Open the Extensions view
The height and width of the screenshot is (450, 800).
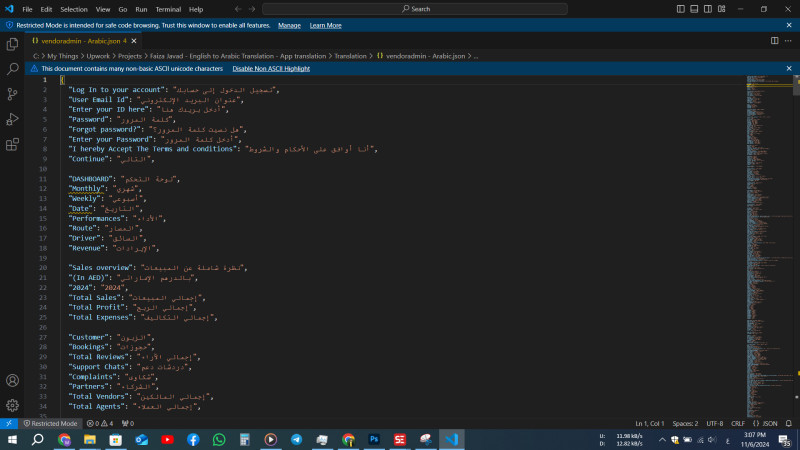point(13,144)
